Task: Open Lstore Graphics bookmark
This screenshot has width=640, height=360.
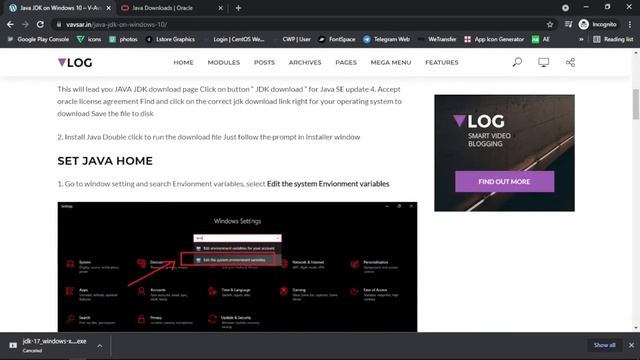Action: tap(170, 39)
